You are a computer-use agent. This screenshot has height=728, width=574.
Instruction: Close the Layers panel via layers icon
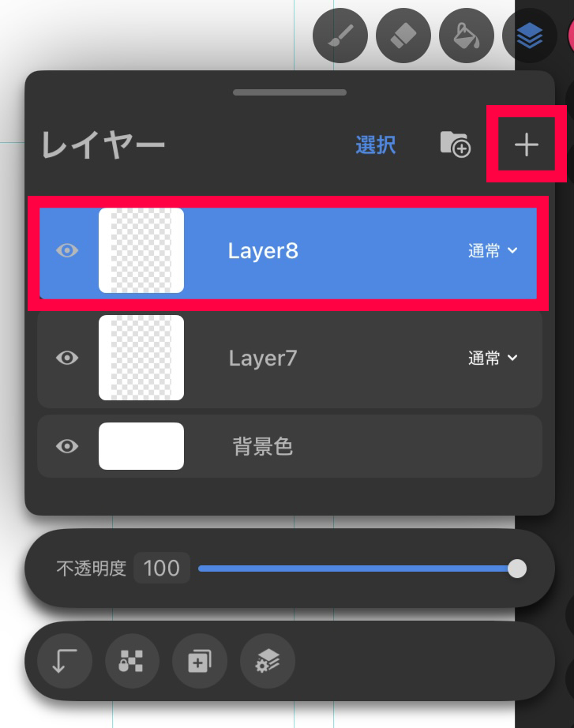tap(530, 36)
